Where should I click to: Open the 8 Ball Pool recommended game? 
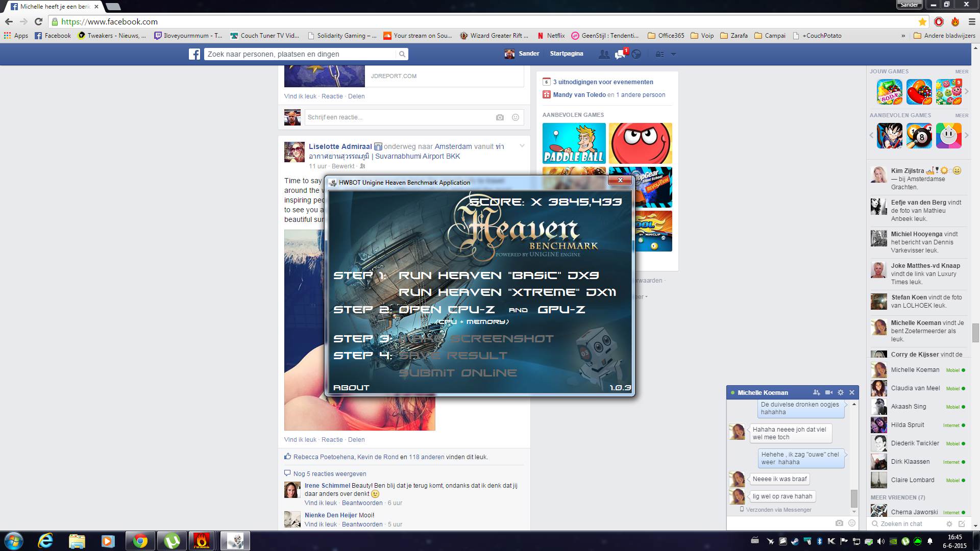click(x=919, y=136)
